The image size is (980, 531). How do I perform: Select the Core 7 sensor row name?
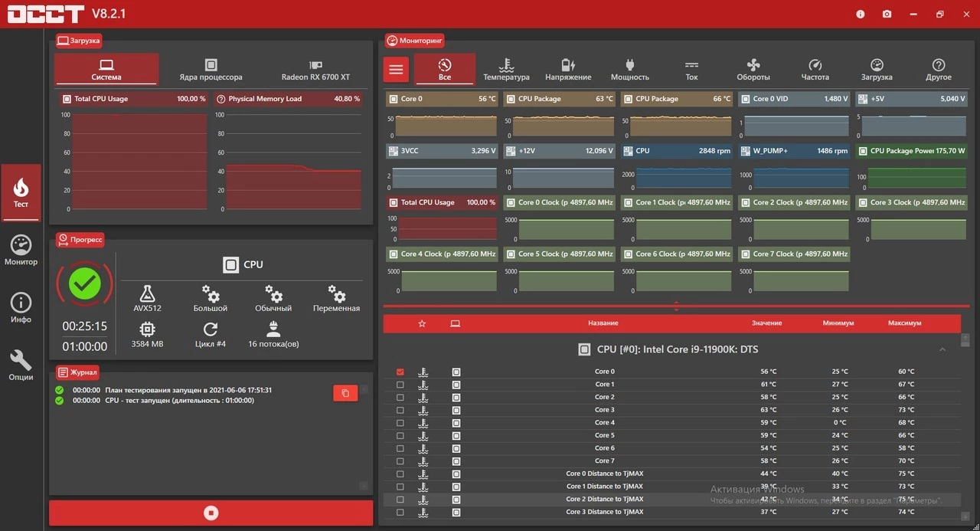pos(604,461)
